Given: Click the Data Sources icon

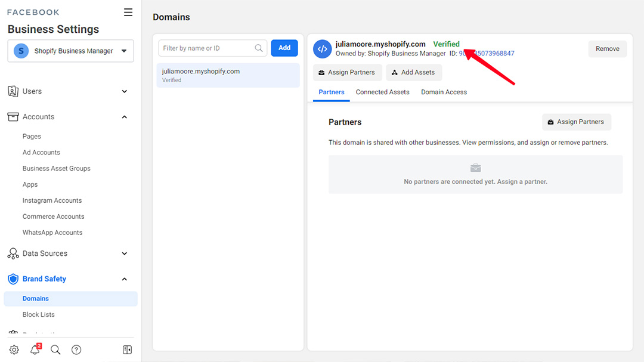Looking at the screenshot, I should click(x=13, y=253).
